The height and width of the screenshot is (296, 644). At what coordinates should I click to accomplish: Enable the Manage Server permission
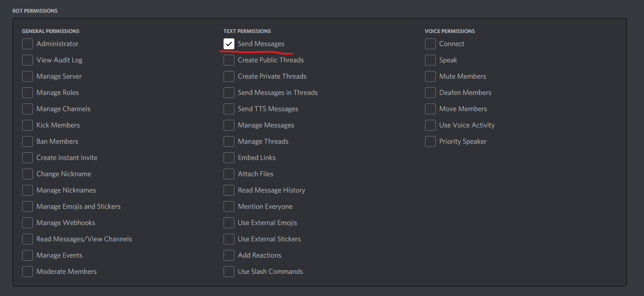coord(27,76)
